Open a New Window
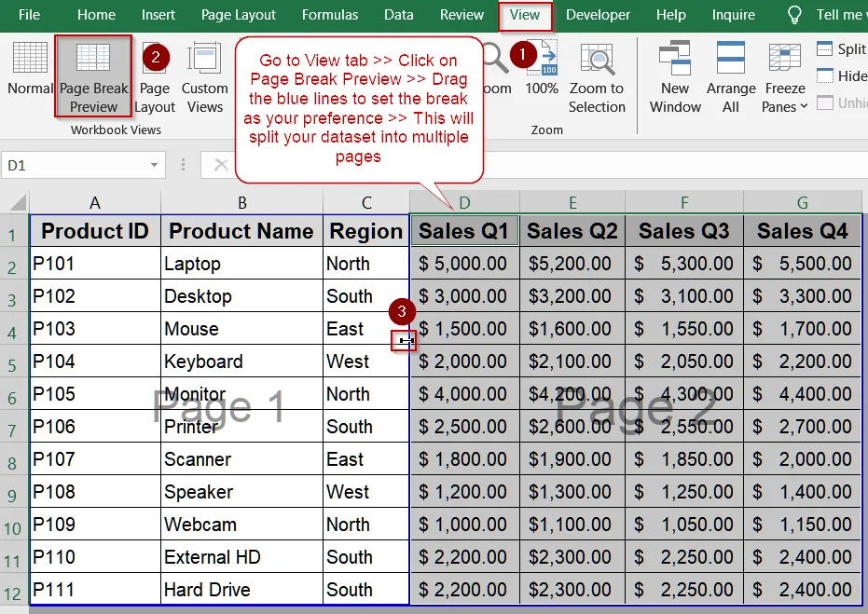 coord(675,77)
